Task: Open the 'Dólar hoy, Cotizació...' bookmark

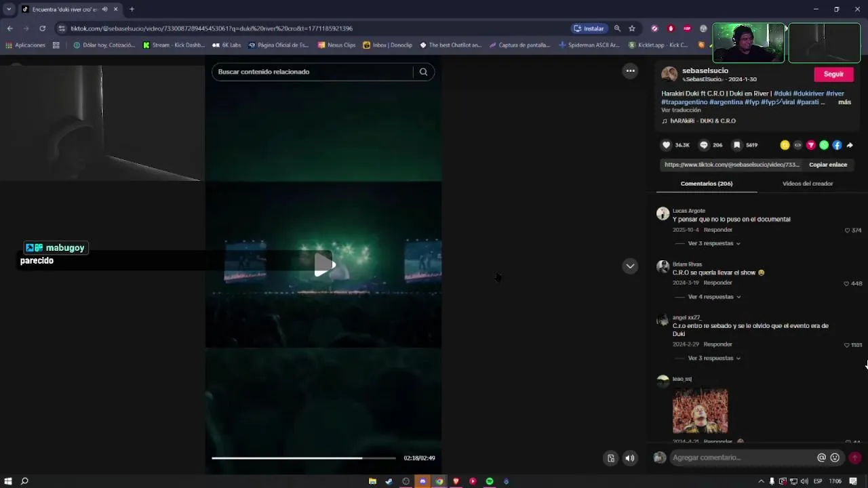Action: pyautogui.click(x=104, y=45)
